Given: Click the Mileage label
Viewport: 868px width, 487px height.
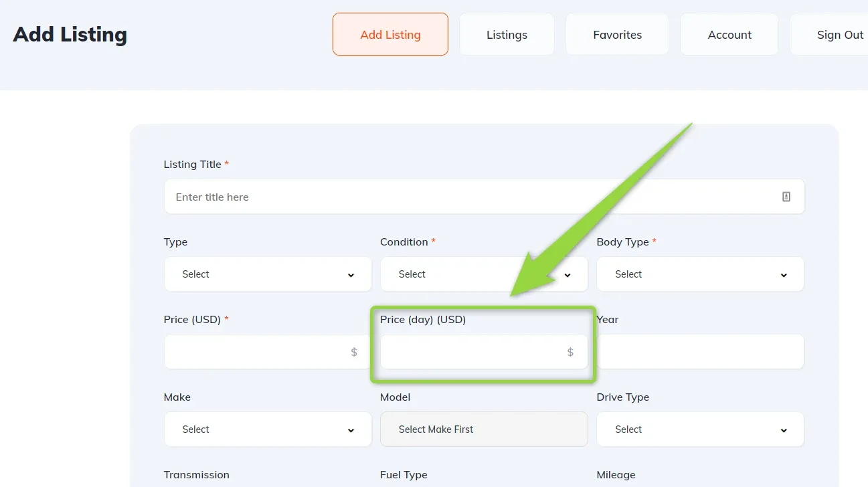Looking at the screenshot, I should coord(616,474).
